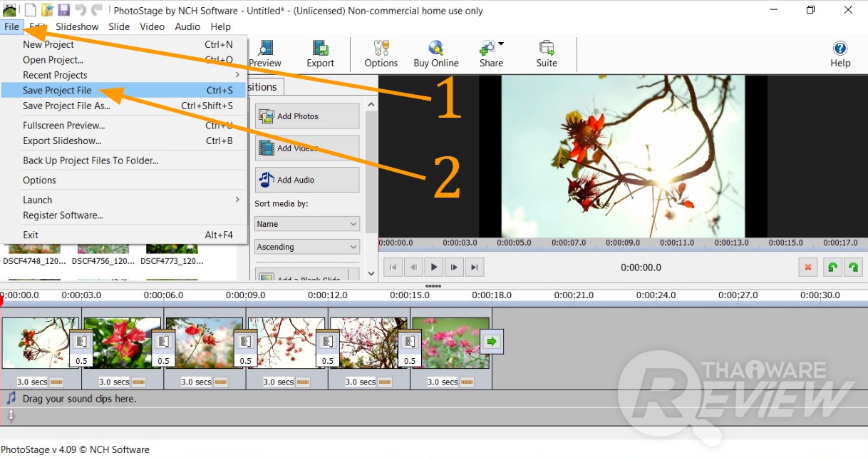Click the music note icon on the sound track

click(x=11, y=398)
